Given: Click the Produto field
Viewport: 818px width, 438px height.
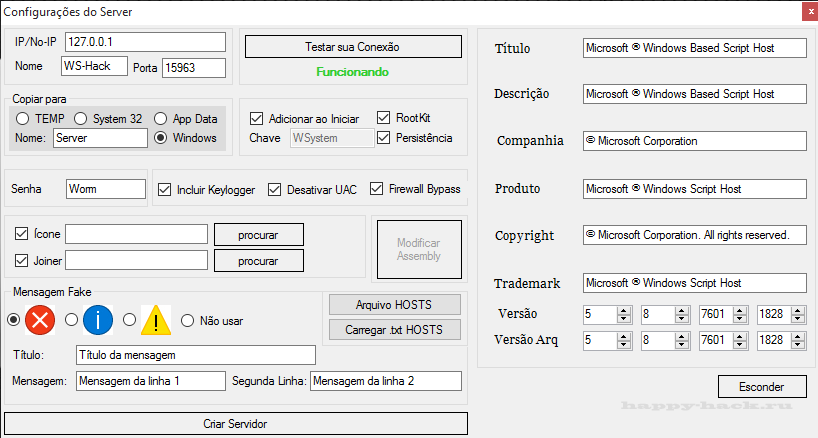Looking at the screenshot, I should pos(695,189).
